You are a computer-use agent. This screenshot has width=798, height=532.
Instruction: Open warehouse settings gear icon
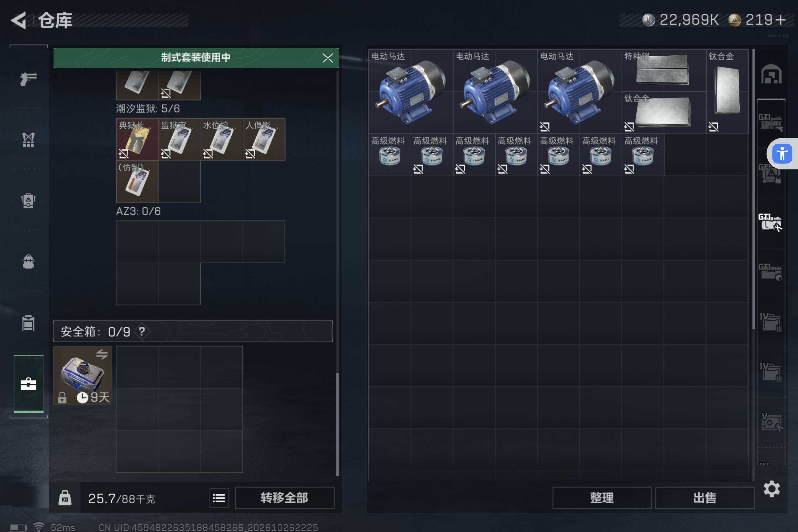tap(771, 489)
